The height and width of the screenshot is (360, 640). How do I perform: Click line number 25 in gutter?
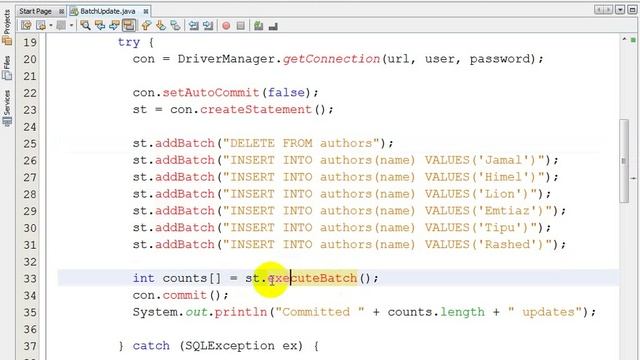30,144
